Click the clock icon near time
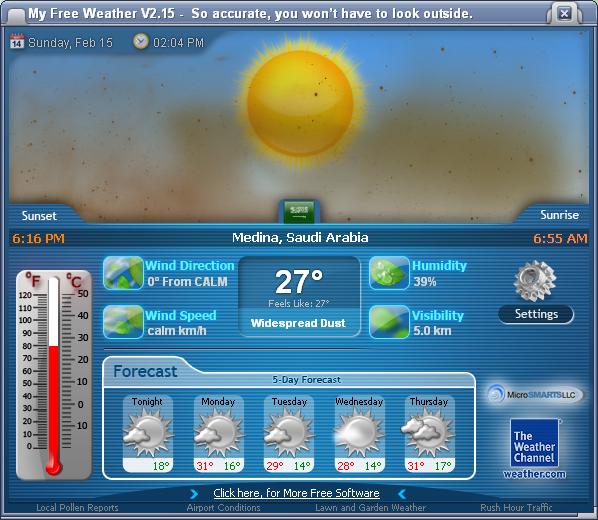 point(140,41)
